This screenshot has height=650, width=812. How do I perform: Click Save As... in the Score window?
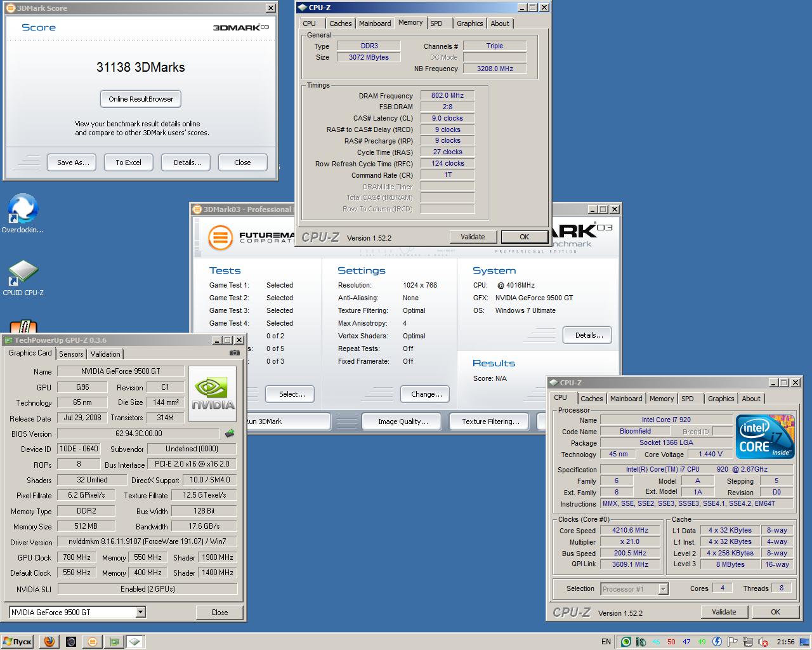(72, 162)
